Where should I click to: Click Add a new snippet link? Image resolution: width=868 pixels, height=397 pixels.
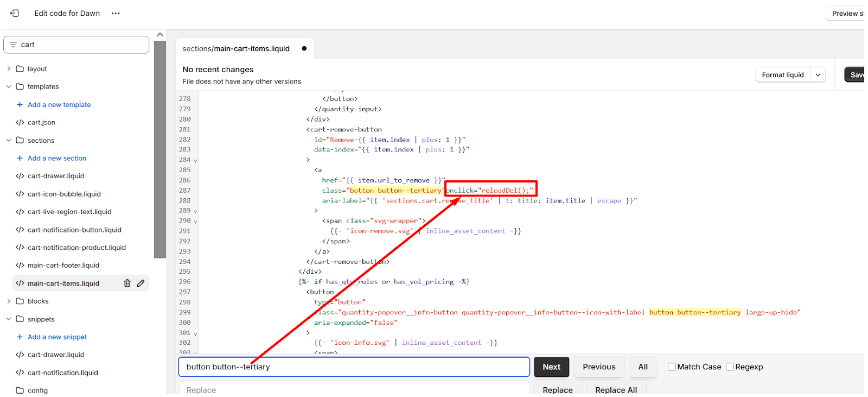[57, 337]
